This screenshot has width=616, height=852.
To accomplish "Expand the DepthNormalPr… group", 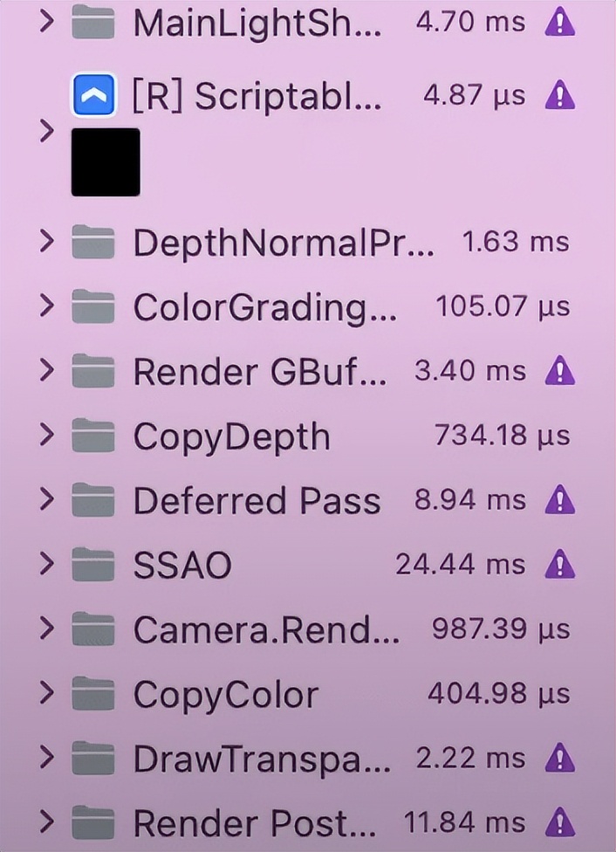I will (47, 242).
